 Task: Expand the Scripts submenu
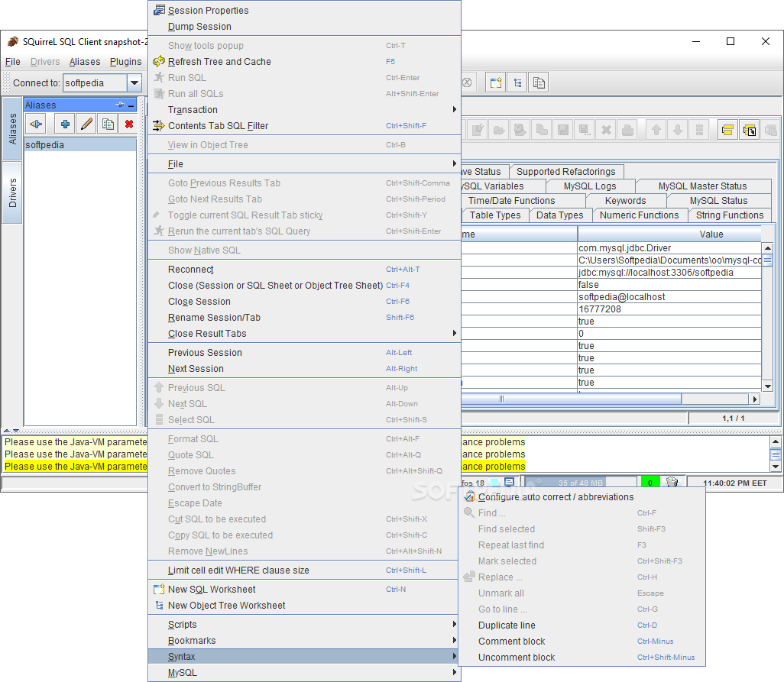click(304, 624)
